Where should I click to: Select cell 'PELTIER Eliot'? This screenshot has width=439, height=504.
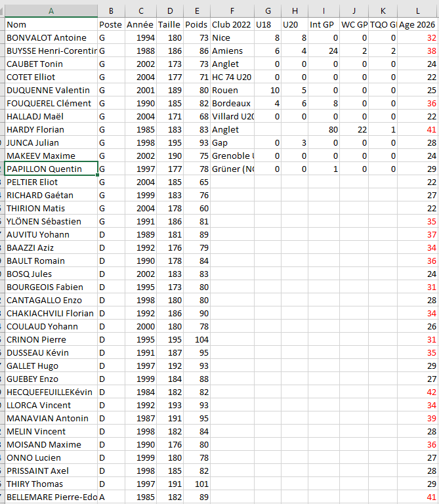[x=51, y=182]
